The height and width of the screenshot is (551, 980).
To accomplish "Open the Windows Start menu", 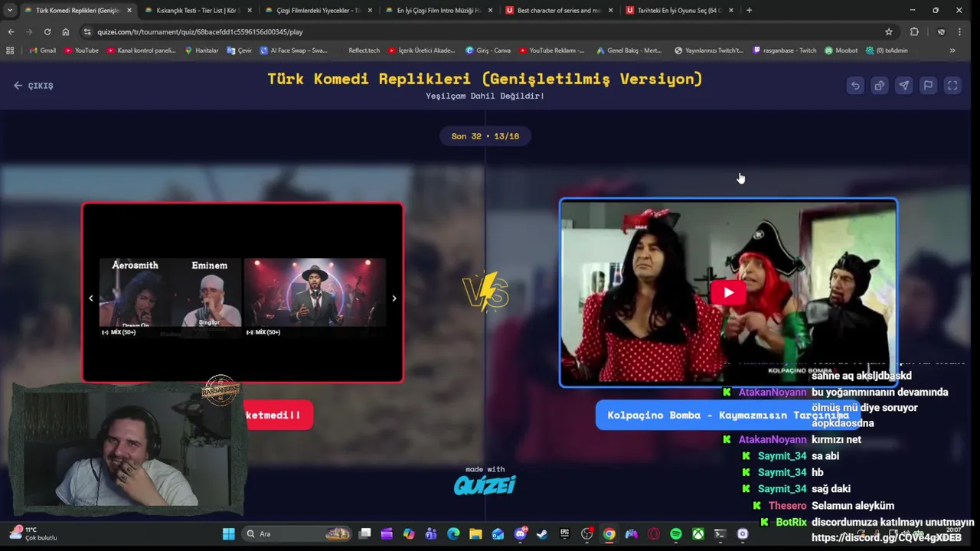I will (229, 534).
